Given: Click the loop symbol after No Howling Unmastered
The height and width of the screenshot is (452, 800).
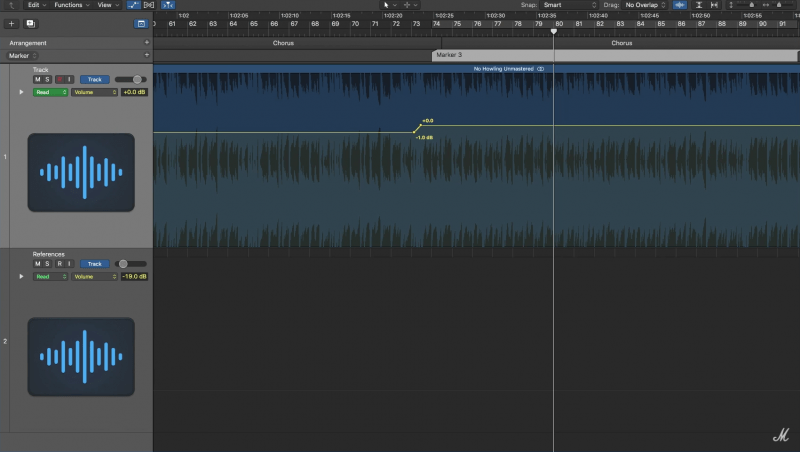Looking at the screenshot, I should [x=540, y=69].
